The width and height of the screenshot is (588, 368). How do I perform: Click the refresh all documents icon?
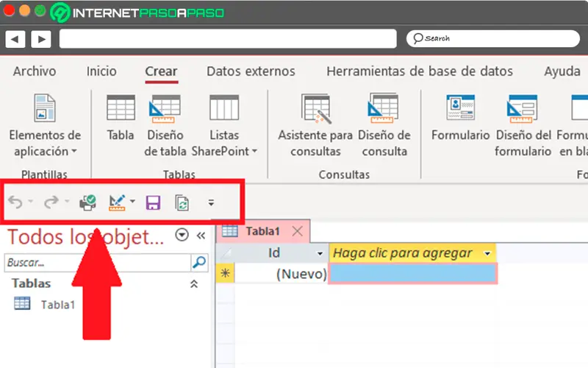[182, 203]
